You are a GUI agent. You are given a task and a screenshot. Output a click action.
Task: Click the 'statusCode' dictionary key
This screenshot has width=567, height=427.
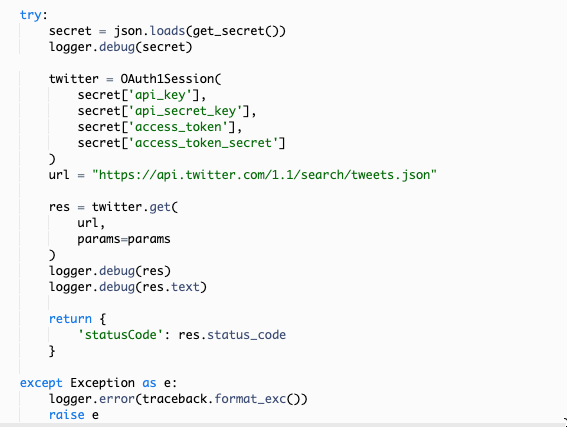coord(120,335)
